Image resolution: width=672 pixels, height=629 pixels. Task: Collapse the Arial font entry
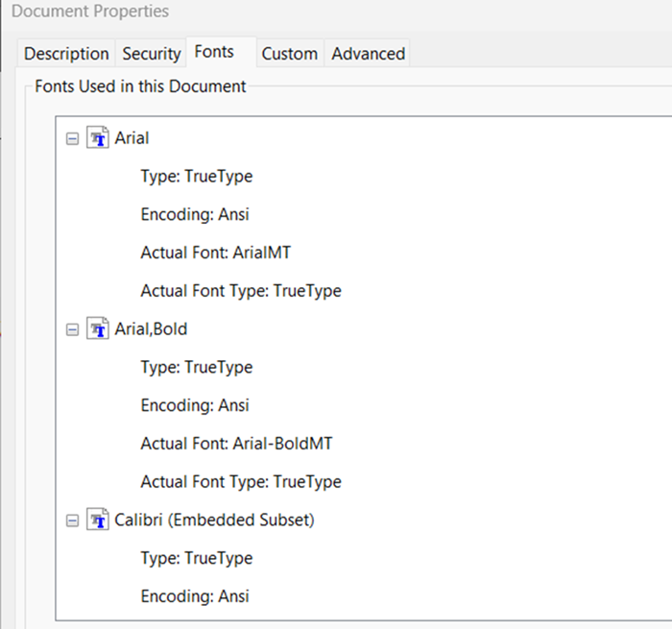[x=72, y=138]
